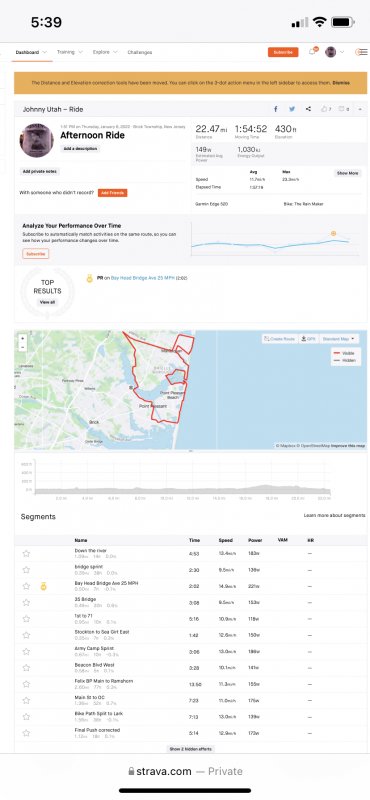Open the notifications bell

313,52
